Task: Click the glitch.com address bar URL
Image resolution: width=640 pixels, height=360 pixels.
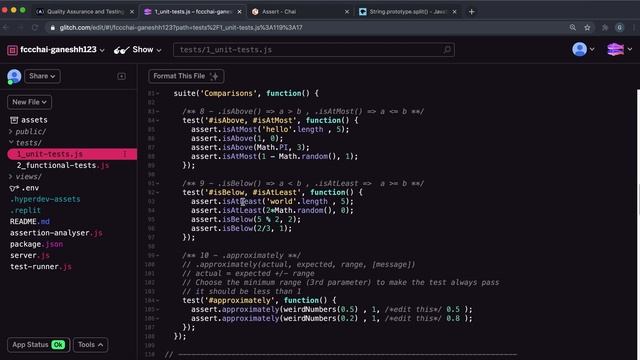Action: pos(181,28)
